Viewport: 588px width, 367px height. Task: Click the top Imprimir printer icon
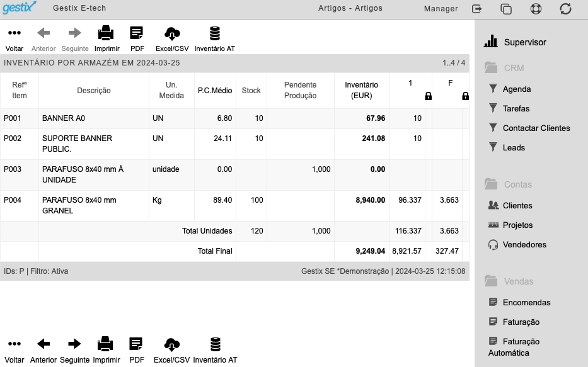tap(106, 33)
